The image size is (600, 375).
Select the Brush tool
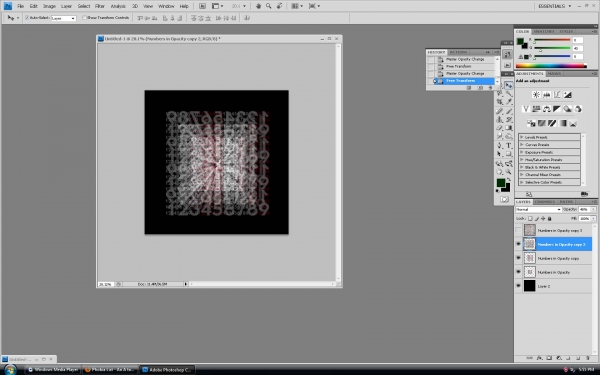pyautogui.click(x=509, y=111)
